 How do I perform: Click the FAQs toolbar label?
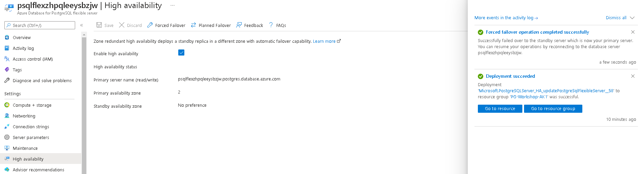(281, 25)
